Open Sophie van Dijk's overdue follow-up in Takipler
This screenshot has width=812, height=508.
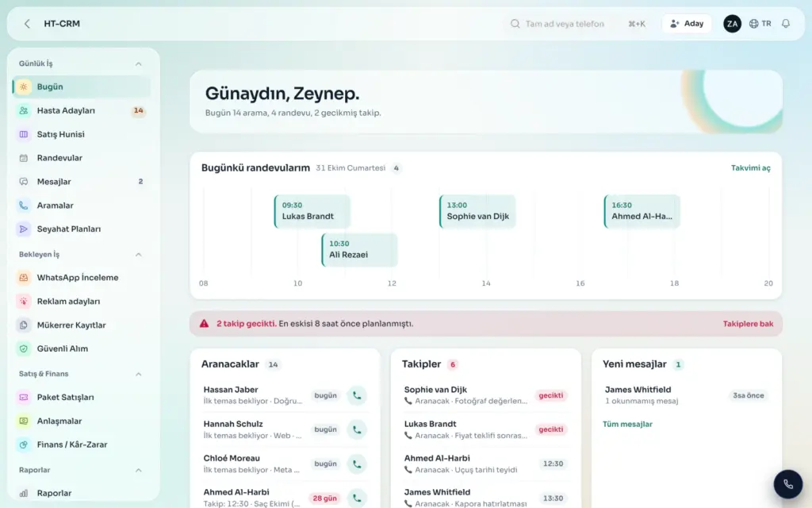pyautogui.click(x=485, y=395)
